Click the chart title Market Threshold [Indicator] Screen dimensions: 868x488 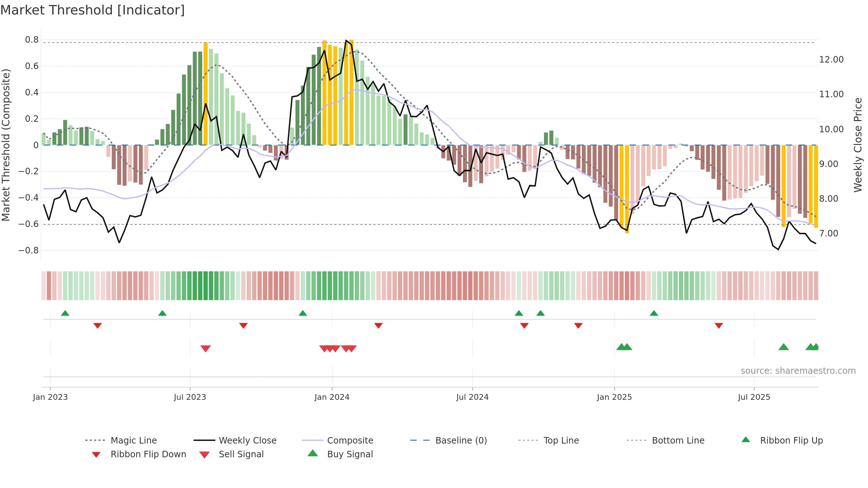[93, 10]
